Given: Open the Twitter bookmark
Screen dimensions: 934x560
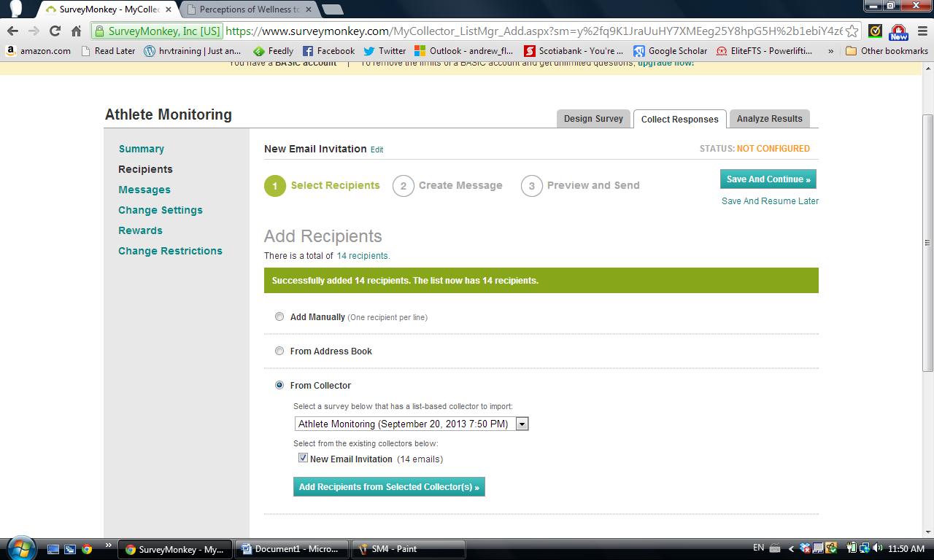Looking at the screenshot, I should (x=385, y=51).
